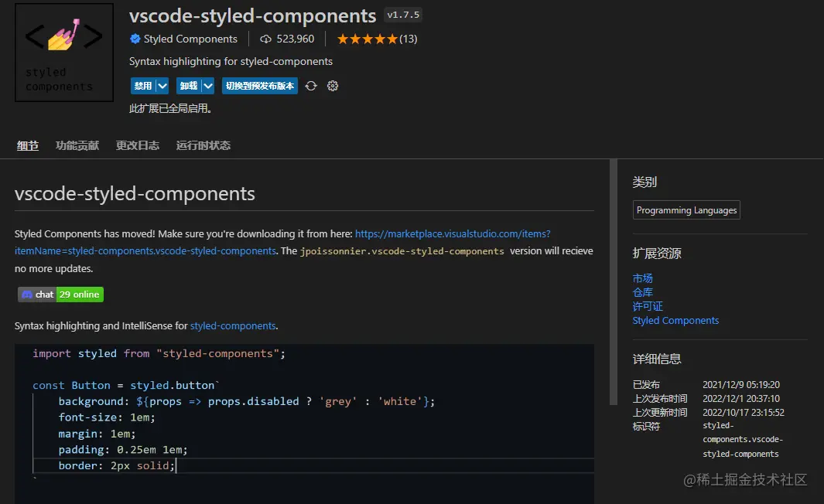Click the import styled code line

[159, 353]
